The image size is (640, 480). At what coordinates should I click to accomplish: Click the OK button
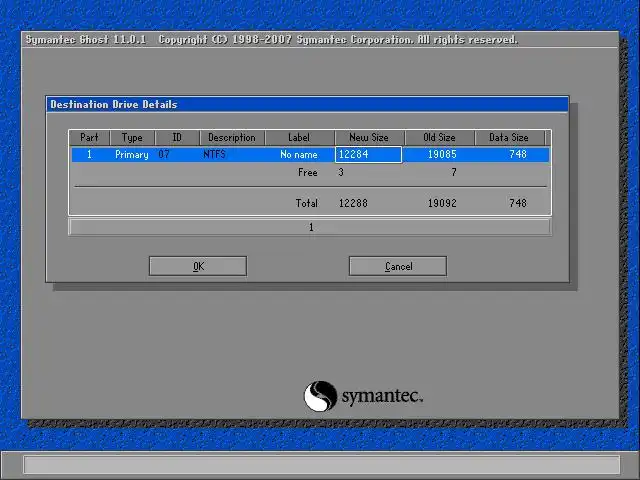(x=198, y=266)
